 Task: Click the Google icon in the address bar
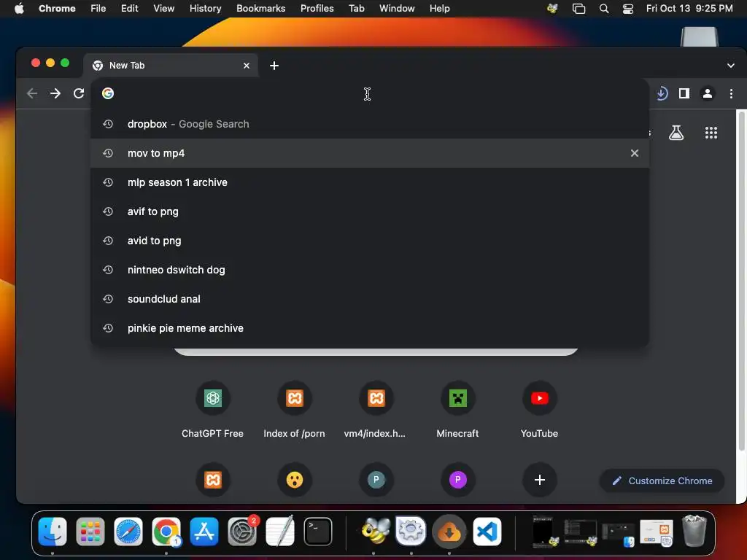(x=108, y=93)
